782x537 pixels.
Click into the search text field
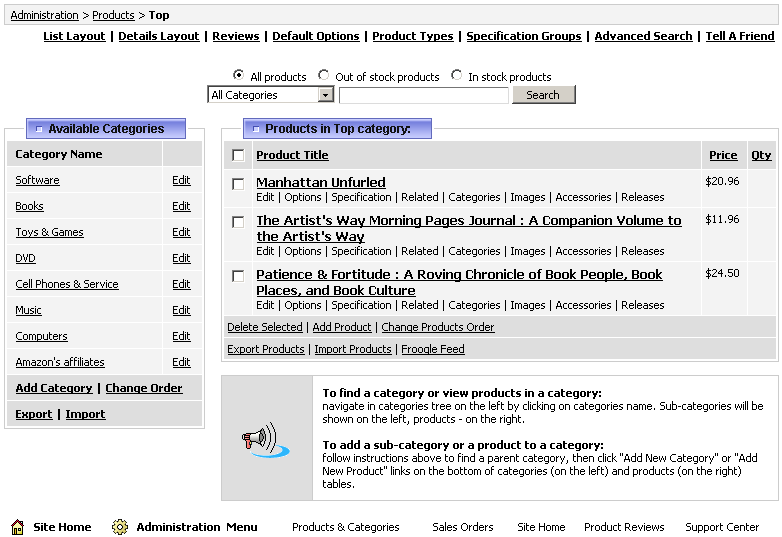[x=424, y=95]
